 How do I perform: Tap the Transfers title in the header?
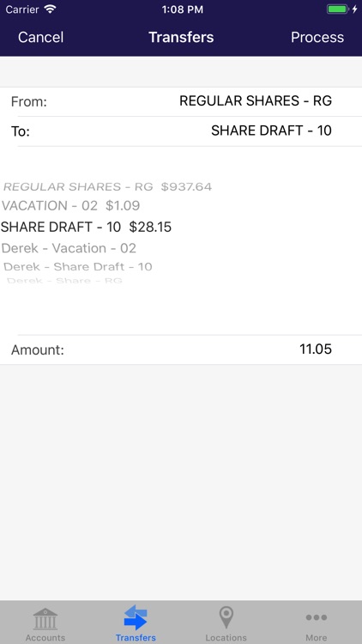(181, 38)
